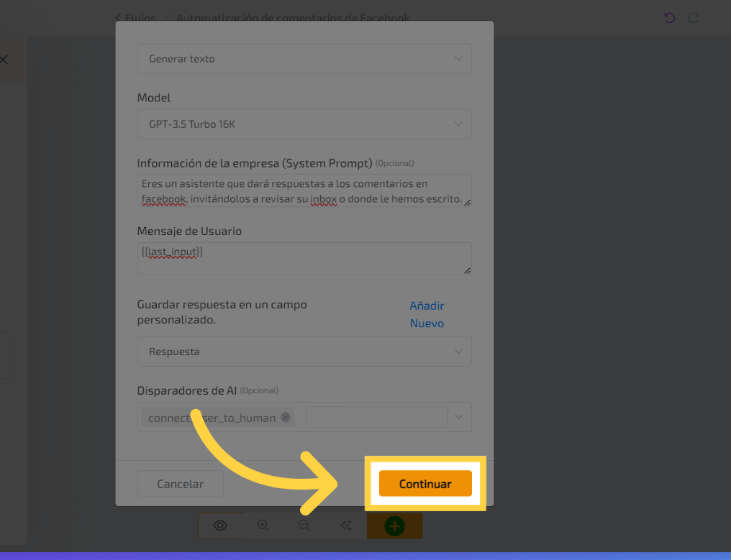Image resolution: width=731 pixels, height=560 pixels.
Task: Click the undo arrow icon
Action: click(670, 18)
